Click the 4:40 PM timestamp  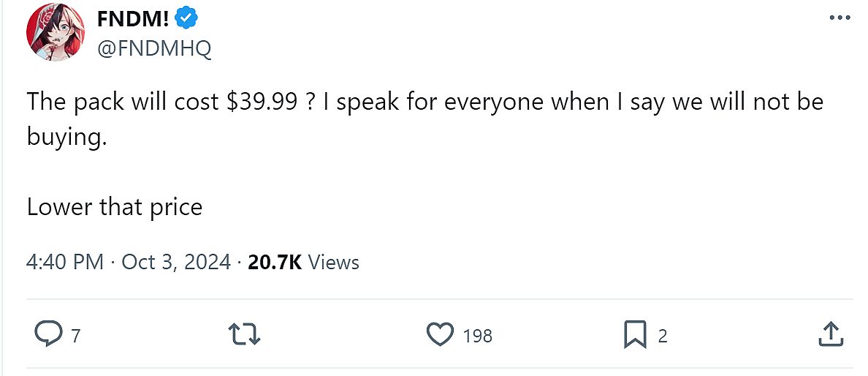65,262
